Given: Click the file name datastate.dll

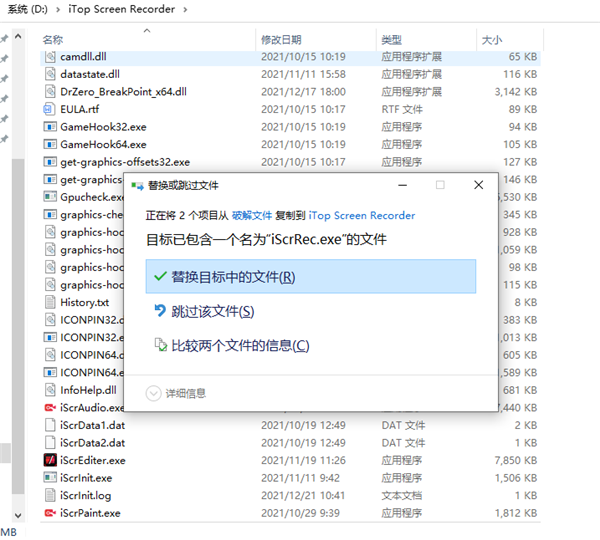Looking at the screenshot, I should click(90, 74).
